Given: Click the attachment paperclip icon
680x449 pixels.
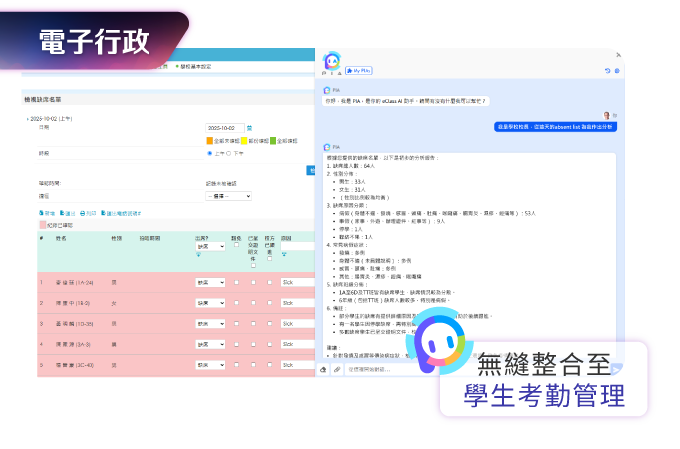Looking at the screenshot, I should (337, 369).
